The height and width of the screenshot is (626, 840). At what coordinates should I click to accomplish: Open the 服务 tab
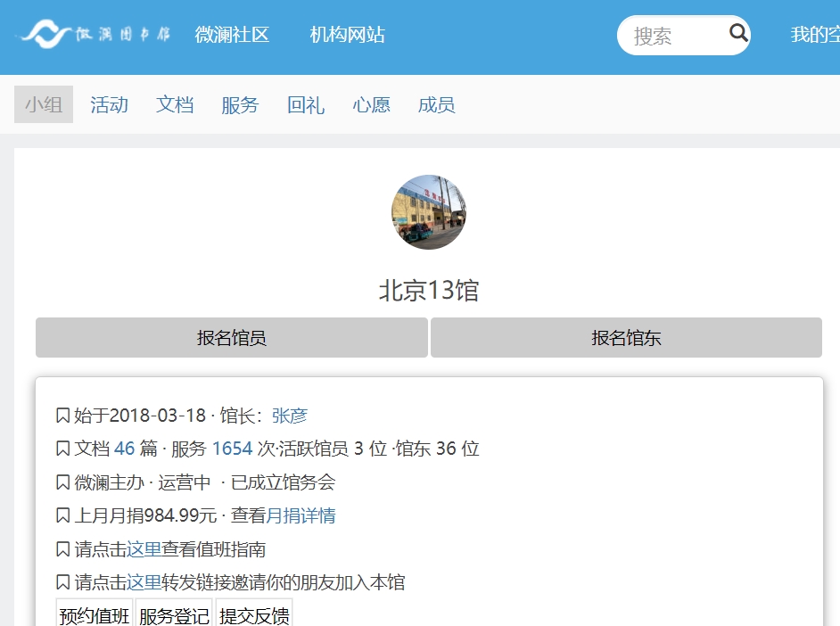[240, 105]
